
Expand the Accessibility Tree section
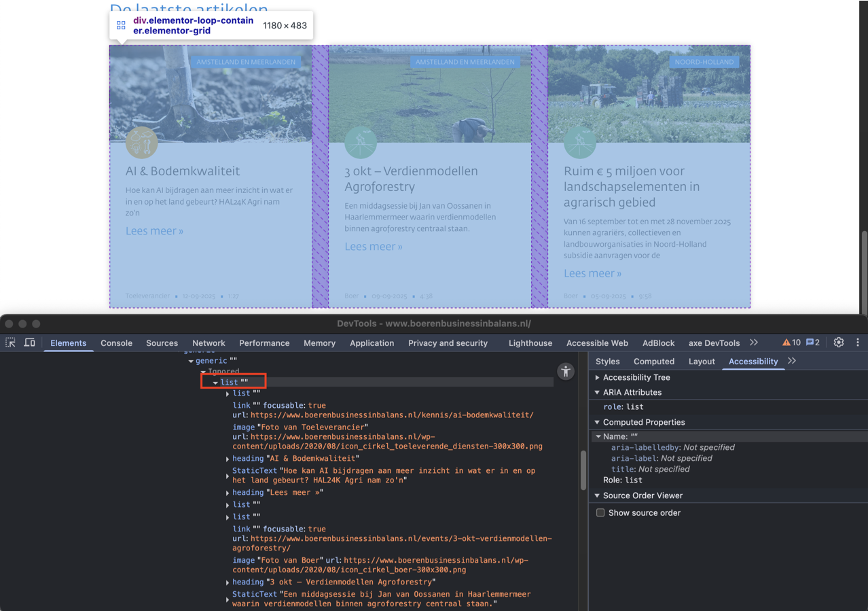click(598, 377)
